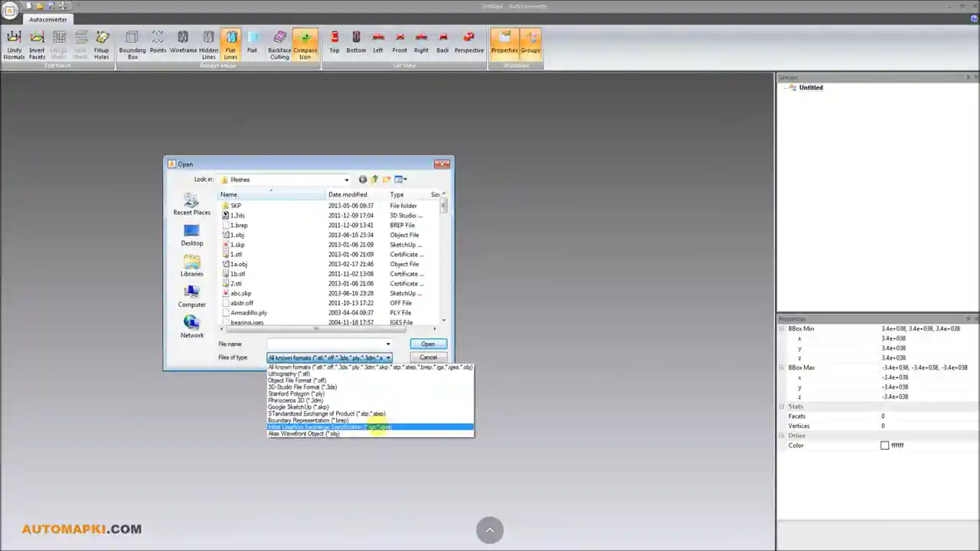Screen dimensions: 980x551
Task: Cancel the file open dialog
Action: [x=428, y=357]
